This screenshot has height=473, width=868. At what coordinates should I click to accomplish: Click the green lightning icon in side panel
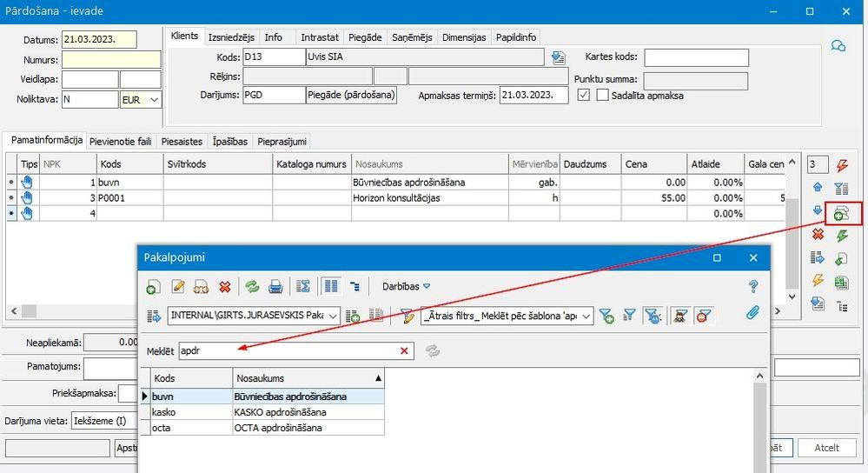(842, 236)
